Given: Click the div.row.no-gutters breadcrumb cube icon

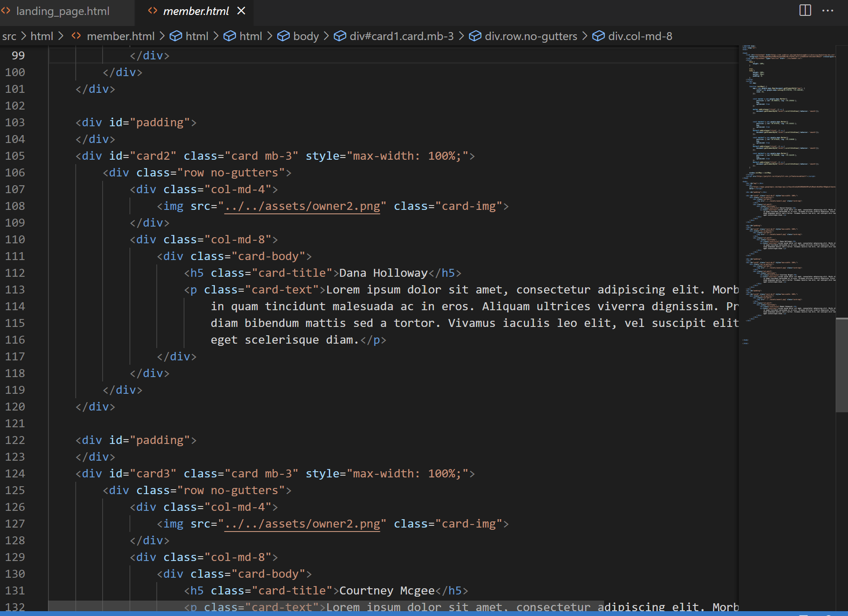Looking at the screenshot, I should tap(475, 36).
